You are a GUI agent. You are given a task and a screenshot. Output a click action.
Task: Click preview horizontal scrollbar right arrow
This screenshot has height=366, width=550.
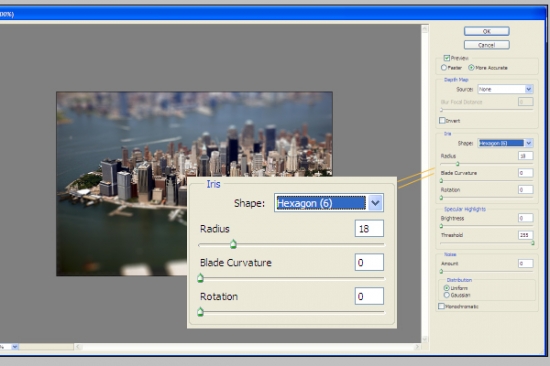(x=417, y=347)
